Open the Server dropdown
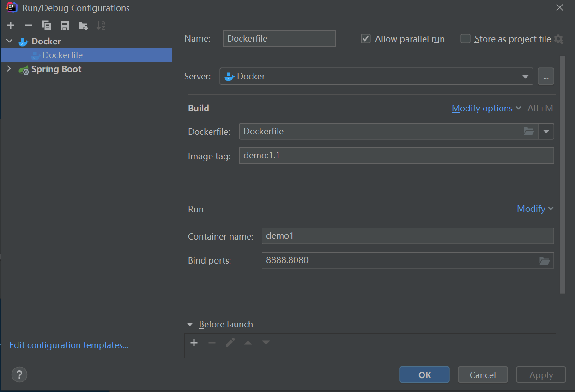Image resolution: width=575 pixels, height=392 pixels. pyautogui.click(x=525, y=76)
